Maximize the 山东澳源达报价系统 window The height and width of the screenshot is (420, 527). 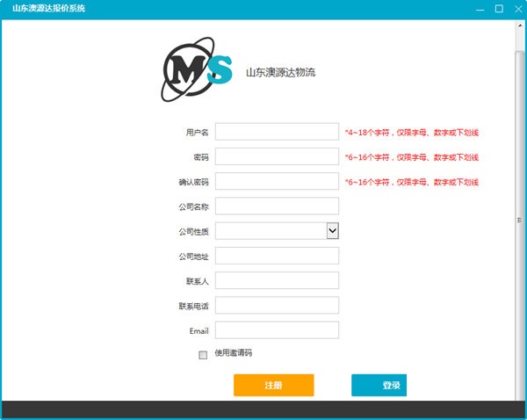[499, 9]
